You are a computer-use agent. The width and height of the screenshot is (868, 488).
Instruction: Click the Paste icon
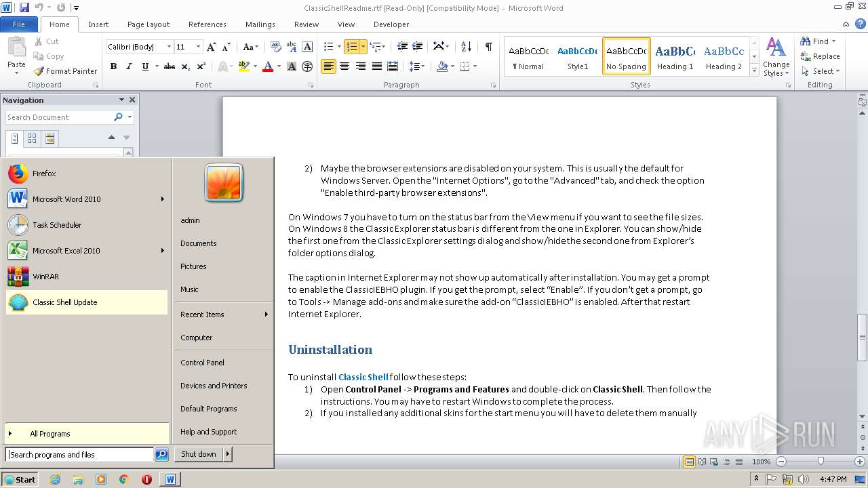point(16,48)
